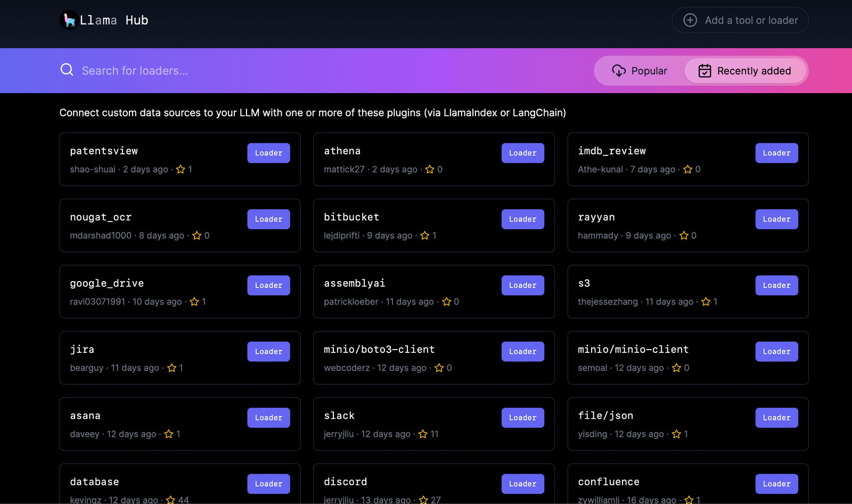Click the calendar icon beside Recently added

(704, 70)
